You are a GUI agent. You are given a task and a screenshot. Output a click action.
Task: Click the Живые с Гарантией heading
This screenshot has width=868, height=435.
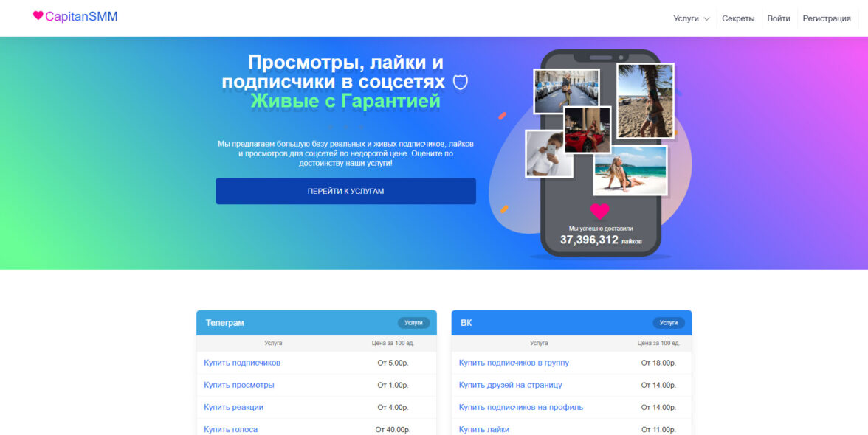pos(345,101)
